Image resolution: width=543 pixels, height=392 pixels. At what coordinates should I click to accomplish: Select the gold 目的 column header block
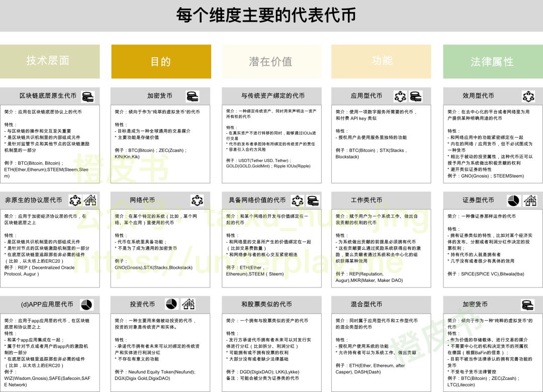(x=161, y=61)
